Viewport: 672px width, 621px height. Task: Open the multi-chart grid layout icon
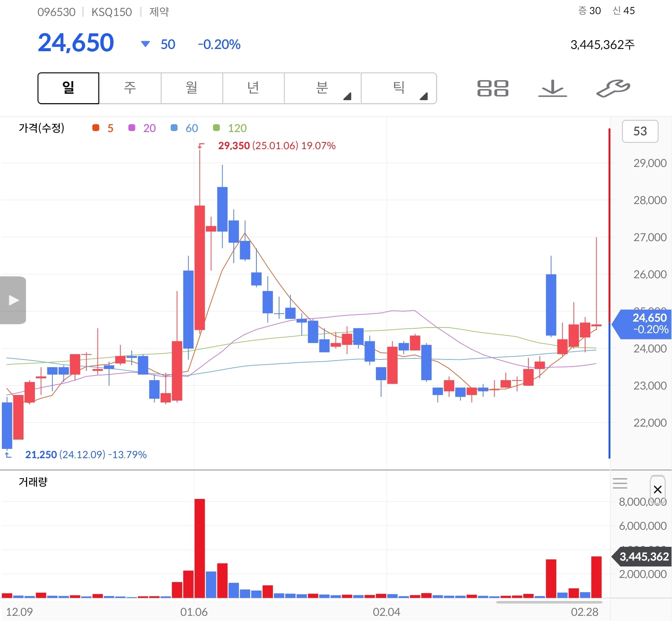tap(493, 88)
